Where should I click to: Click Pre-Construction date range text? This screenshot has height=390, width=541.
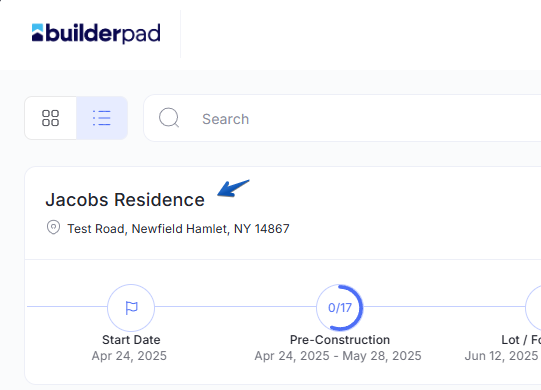(x=338, y=356)
